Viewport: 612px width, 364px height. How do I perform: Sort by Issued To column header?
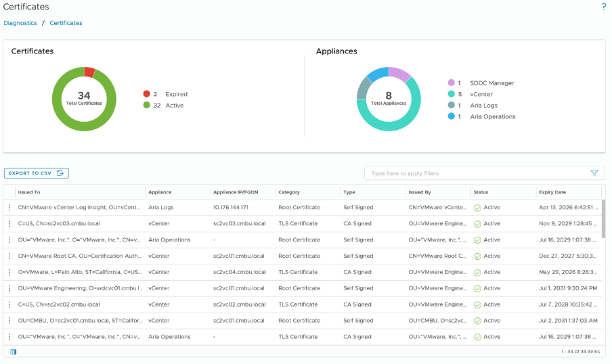pos(29,192)
